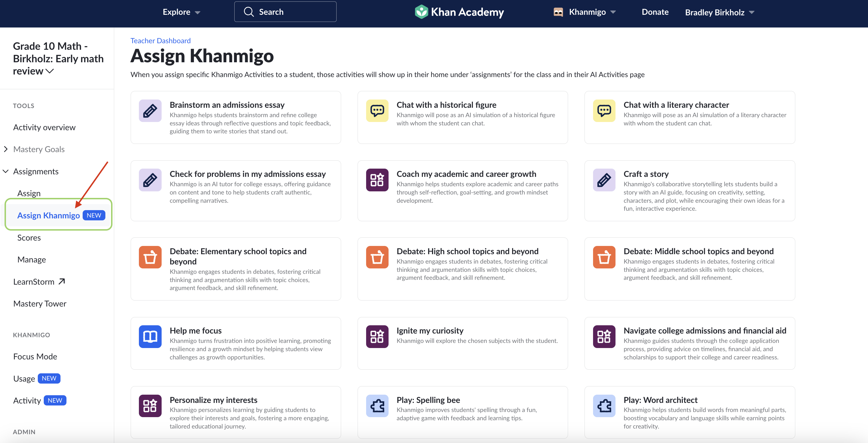Open the Craft a story title
The image size is (868, 443).
click(646, 174)
